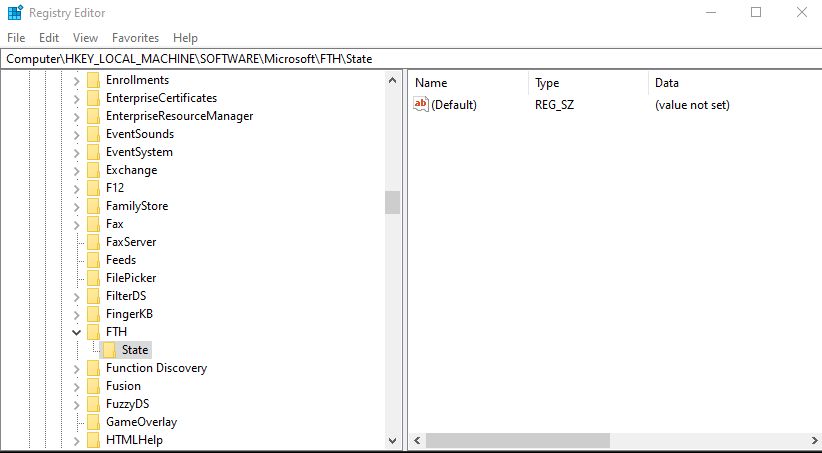Click the Registry Editor app icon
The height and width of the screenshot is (453, 822).
pyautogui.click(x=15, y=13)
